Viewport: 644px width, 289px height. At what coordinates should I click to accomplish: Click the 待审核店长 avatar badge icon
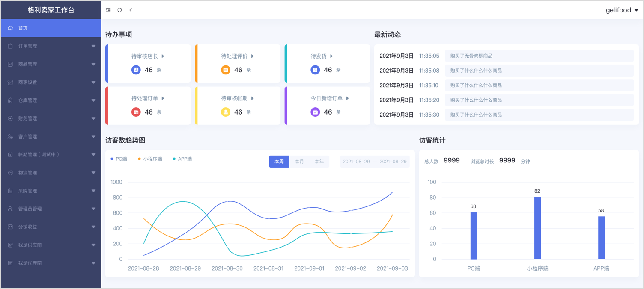136,70
